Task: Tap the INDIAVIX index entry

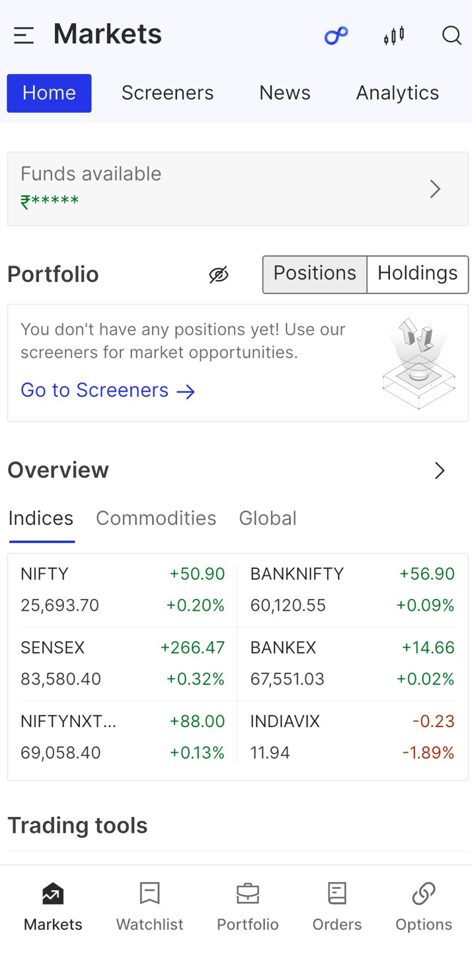Action: click(352, 737)
